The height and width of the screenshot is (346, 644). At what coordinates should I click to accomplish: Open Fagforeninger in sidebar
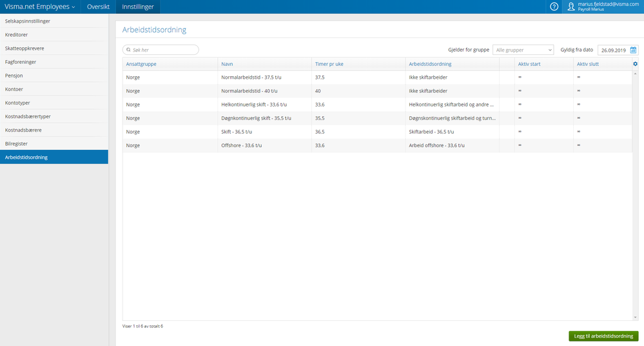[x=54, y=62]
